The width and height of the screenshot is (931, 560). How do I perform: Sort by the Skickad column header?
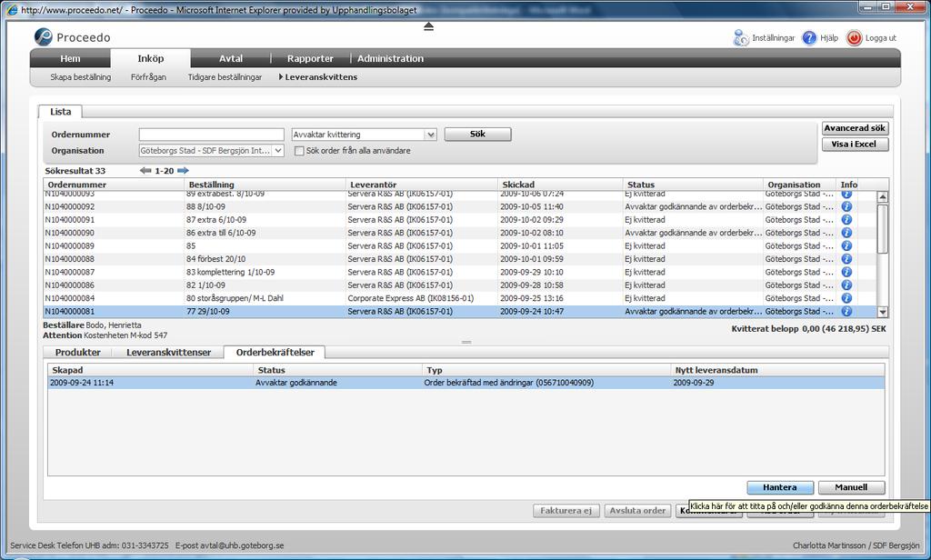point(560,185)
